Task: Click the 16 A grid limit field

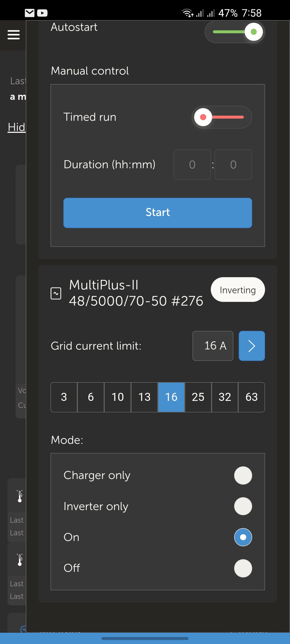Action: click(x=213, y=346)
